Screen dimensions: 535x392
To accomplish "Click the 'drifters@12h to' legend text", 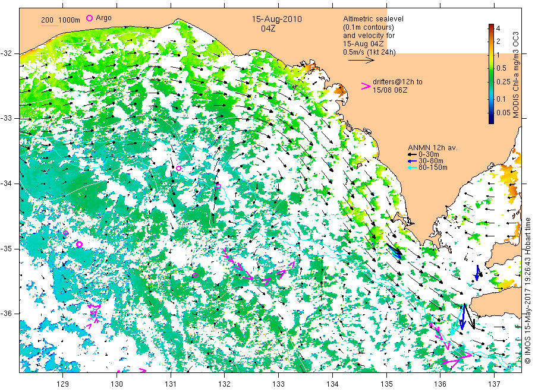I will (x=398, y=82).
